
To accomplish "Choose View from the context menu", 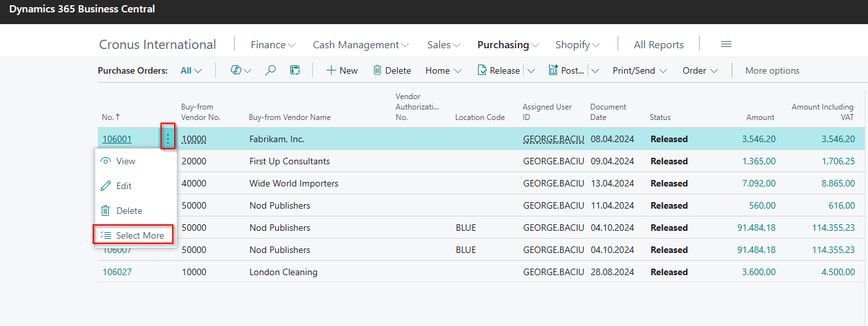I will [136, 161].
